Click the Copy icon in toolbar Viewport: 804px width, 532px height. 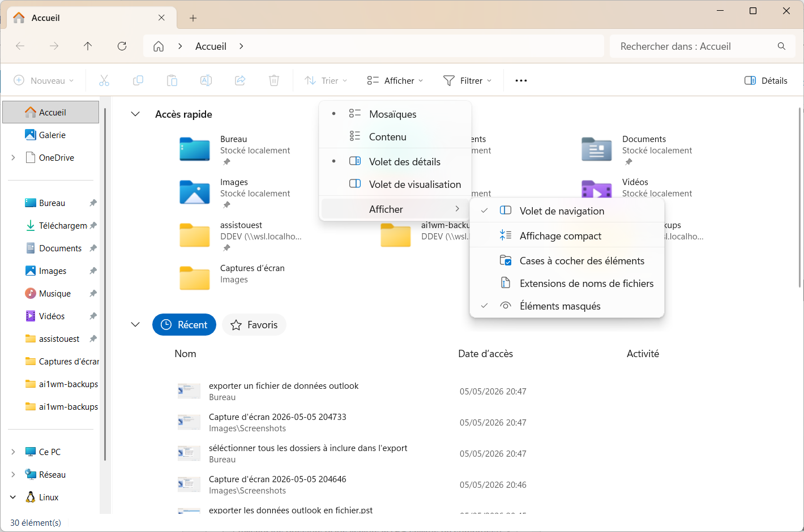click(x=138, y=80)
